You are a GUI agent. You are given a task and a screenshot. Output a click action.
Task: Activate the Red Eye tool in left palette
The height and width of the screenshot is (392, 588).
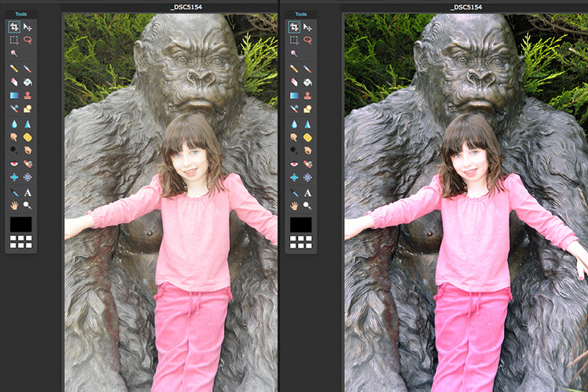tap(14, 164)
